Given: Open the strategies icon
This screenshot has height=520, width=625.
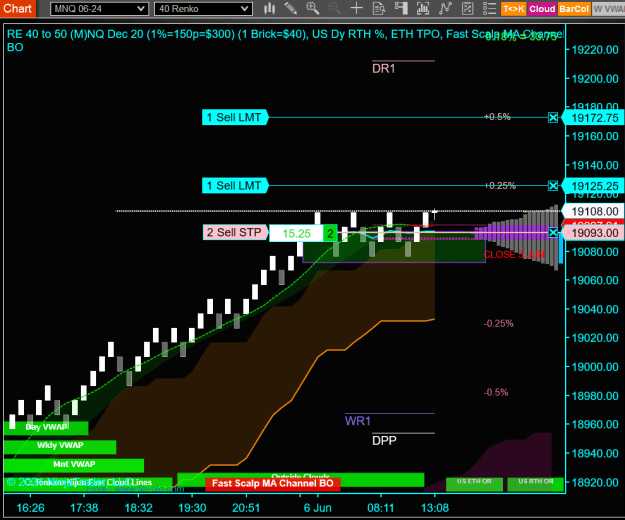Looking at the screenshot, I should [467, 8].
